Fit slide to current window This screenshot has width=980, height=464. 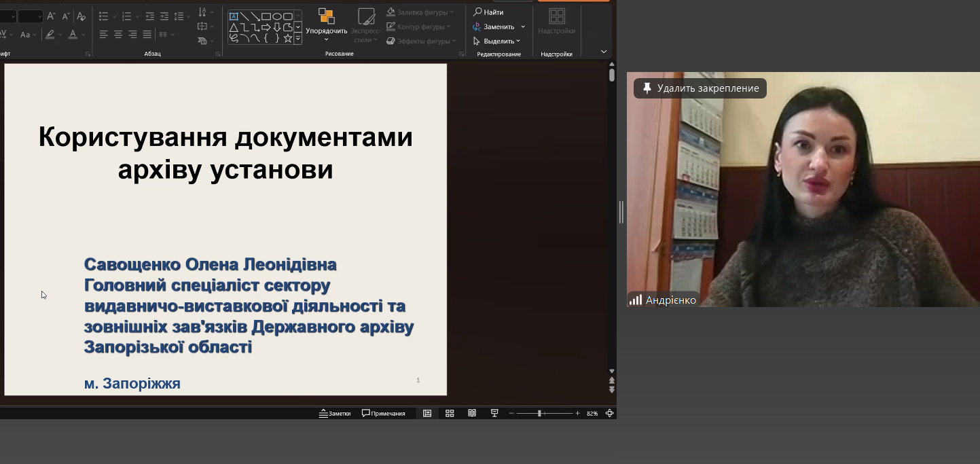[609, 413]
